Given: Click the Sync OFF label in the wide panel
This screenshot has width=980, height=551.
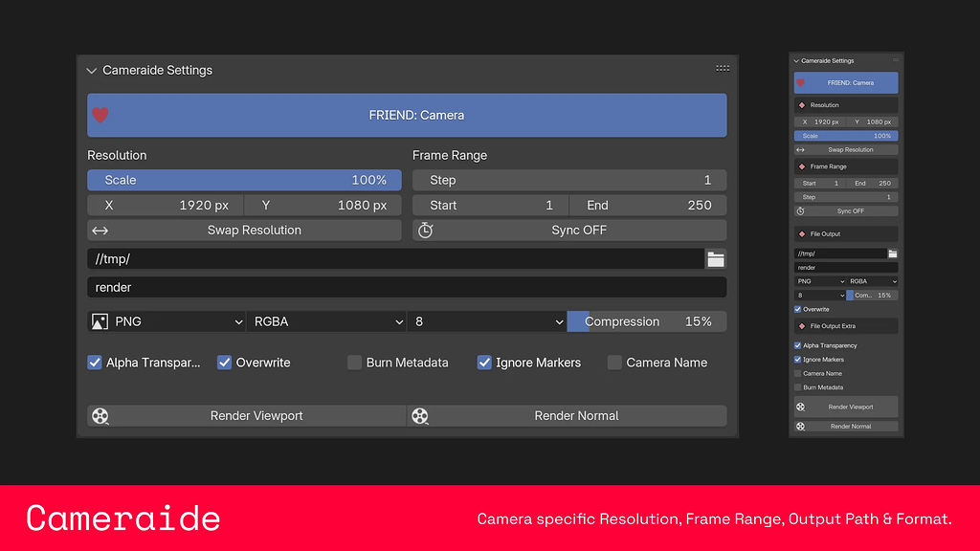Looking at the screenshot, I should click(579, 231).
